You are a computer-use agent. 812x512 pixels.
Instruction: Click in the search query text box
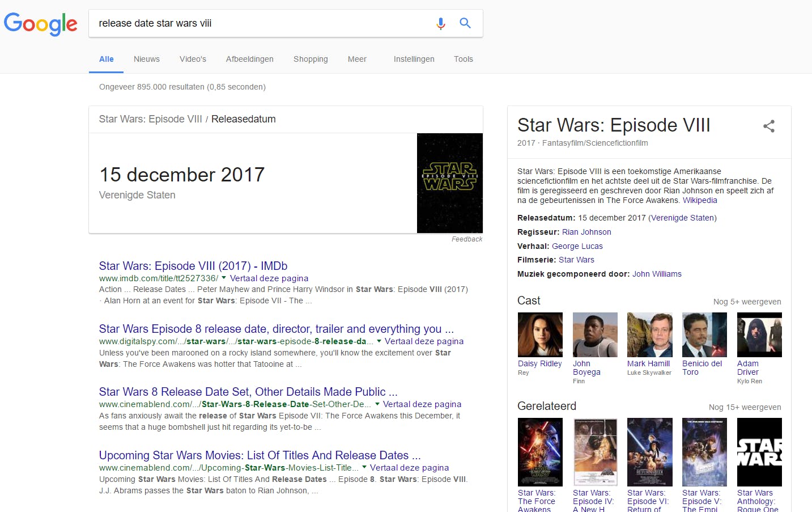click(261, 23)
